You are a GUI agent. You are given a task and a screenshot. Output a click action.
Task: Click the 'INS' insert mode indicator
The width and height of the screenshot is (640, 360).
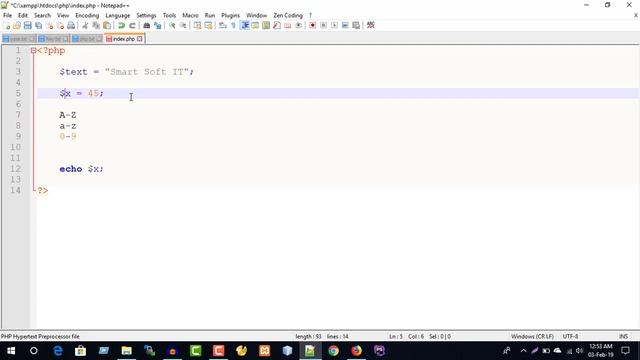pos(623,337)
